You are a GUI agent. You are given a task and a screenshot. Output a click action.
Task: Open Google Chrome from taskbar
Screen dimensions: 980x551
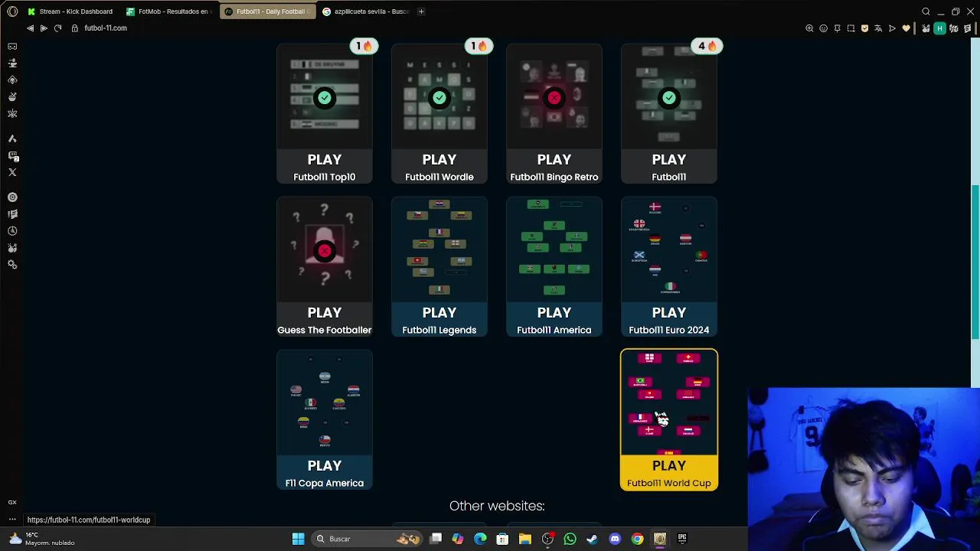point(637,539)
